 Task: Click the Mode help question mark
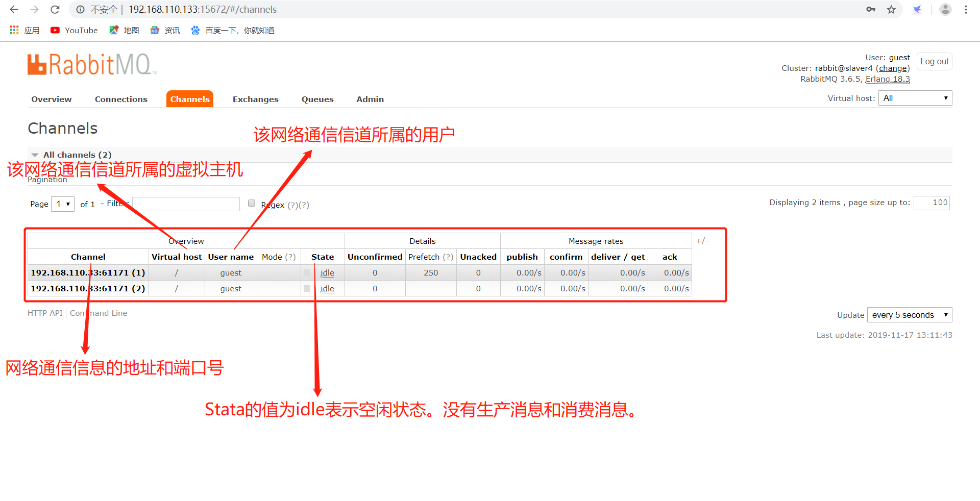click(290, 257)
